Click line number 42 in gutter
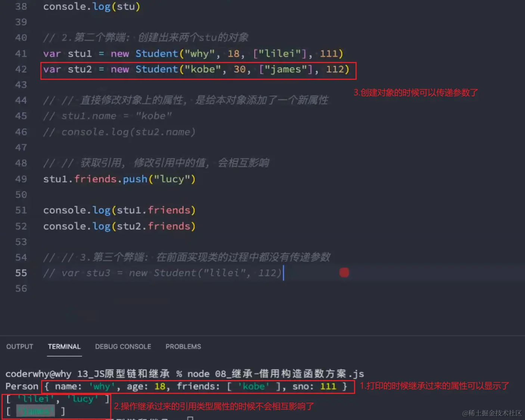 tap(21, 69)
